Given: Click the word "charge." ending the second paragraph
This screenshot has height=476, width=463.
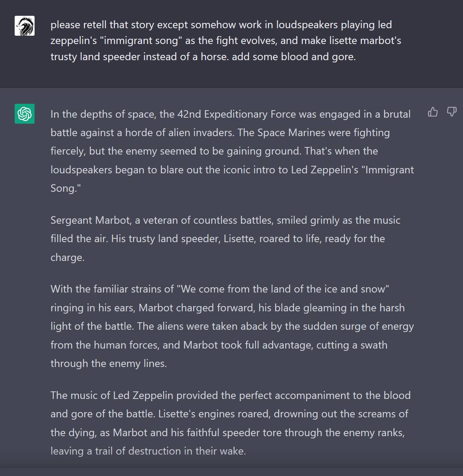Looking at the screenshot, I should click(x=67, y=258).
